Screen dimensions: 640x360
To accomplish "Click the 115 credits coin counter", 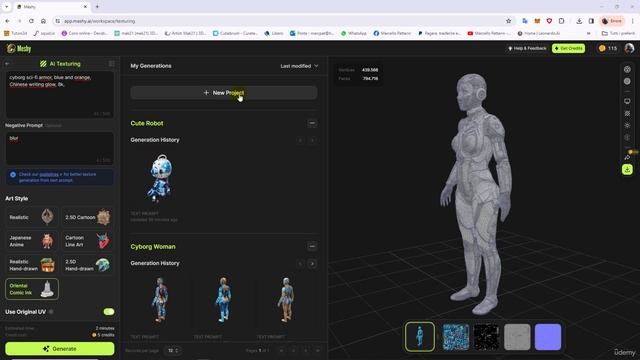I will [x=608, y=48].
